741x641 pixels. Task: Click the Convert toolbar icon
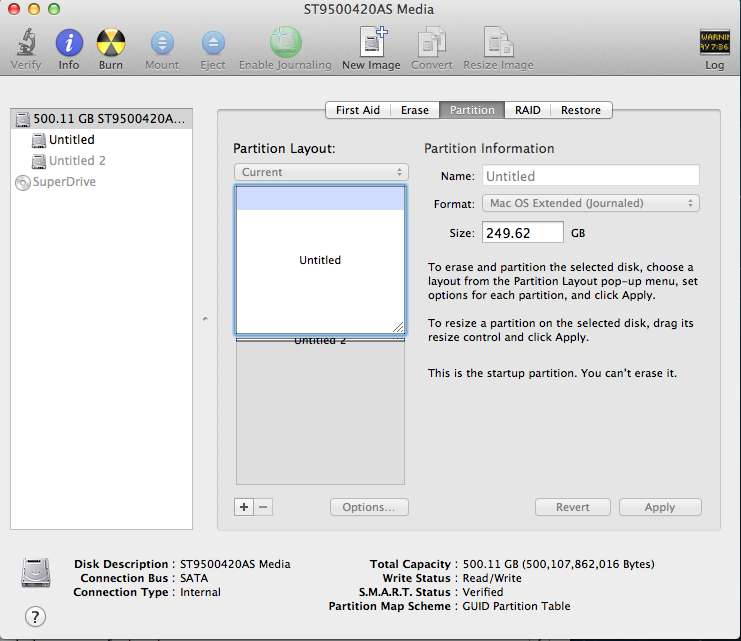point(431,42)
